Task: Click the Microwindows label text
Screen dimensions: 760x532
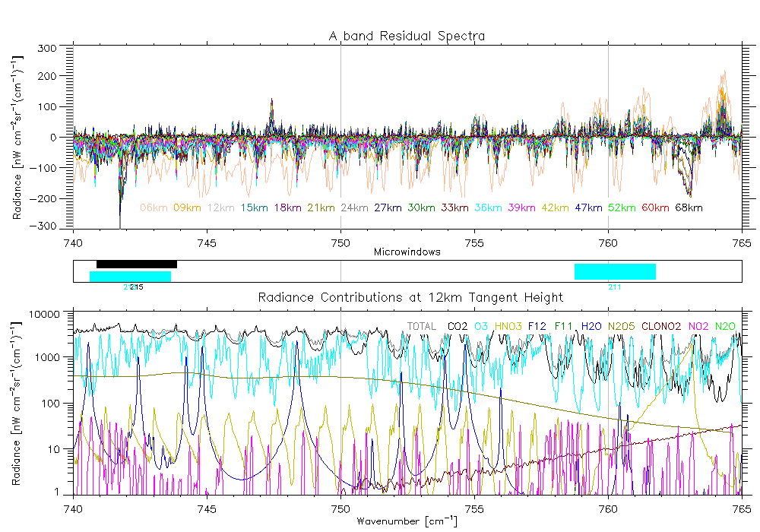Action: (407, 252)
